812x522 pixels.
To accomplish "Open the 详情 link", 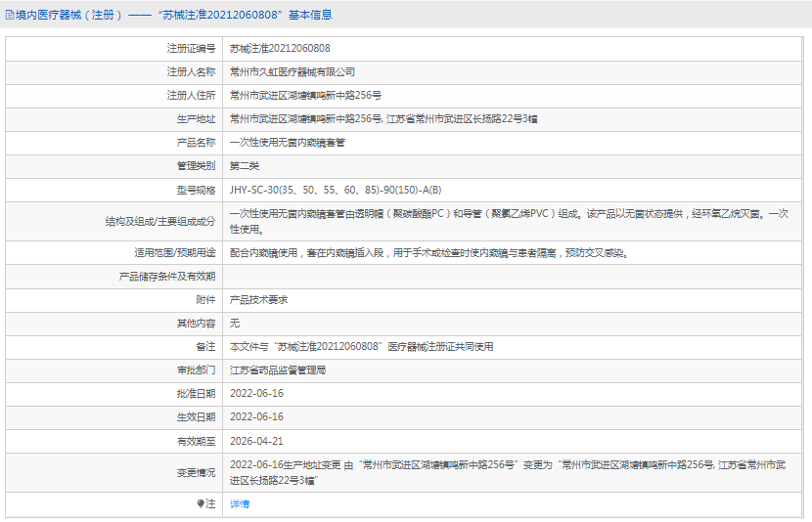I will point(240,503).
